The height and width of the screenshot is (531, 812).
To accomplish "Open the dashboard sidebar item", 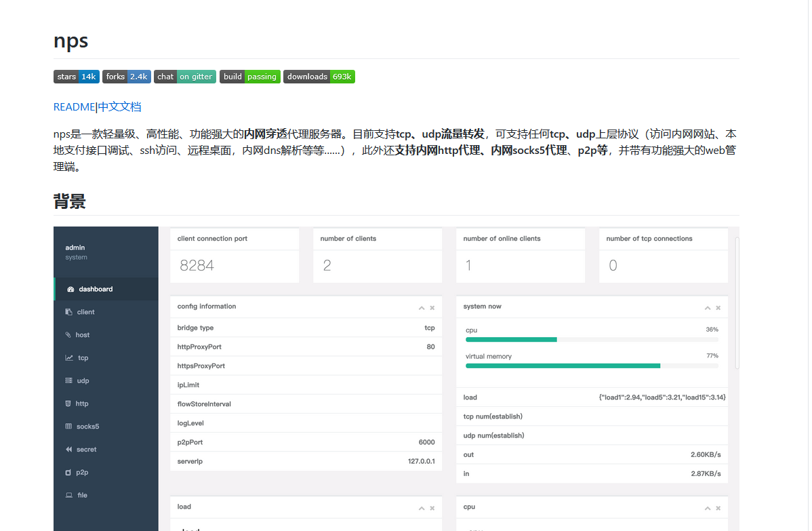I will tap(106, 289).
